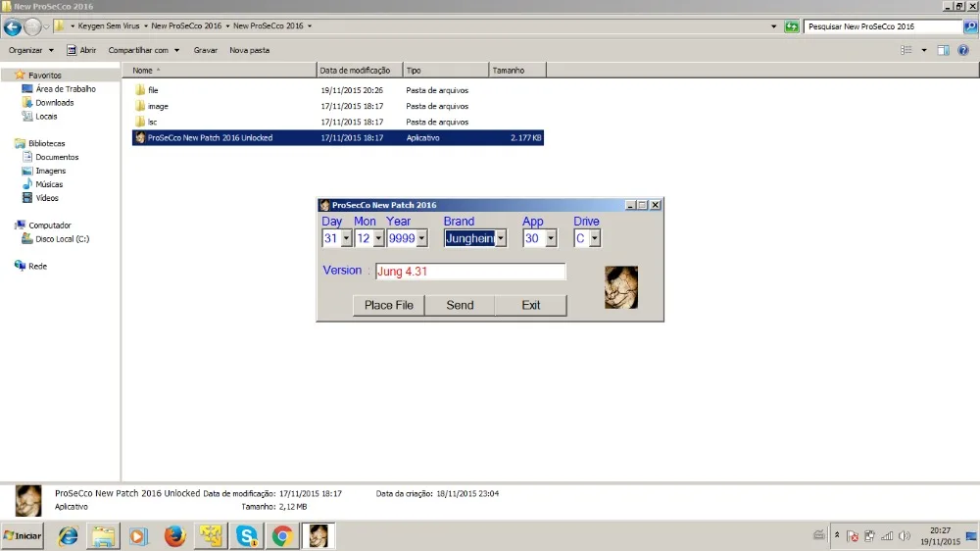
Task: Open the view options dropdown arrow
Action: point(924,50)
